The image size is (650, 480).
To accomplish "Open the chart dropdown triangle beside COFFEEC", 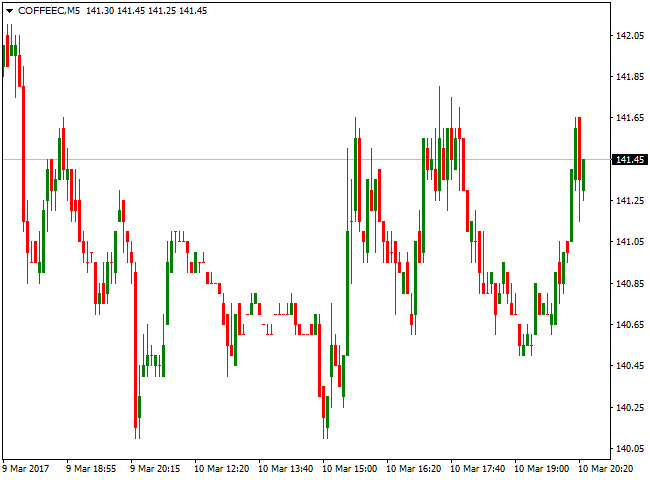I will point(9,11).
